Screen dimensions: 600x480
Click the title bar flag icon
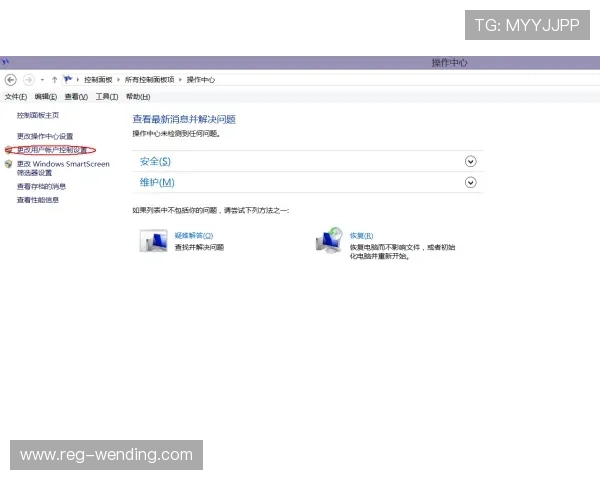click(5, 62)
